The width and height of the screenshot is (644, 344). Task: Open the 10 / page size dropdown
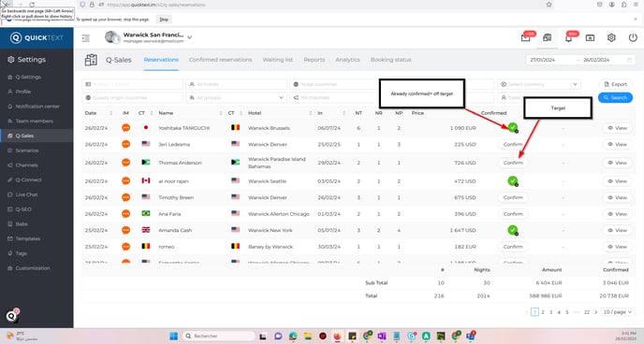click(x=617, y=312)
